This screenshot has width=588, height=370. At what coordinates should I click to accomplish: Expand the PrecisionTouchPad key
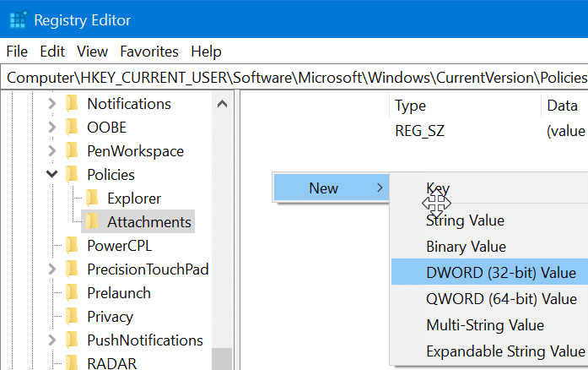tap(52, 269)
